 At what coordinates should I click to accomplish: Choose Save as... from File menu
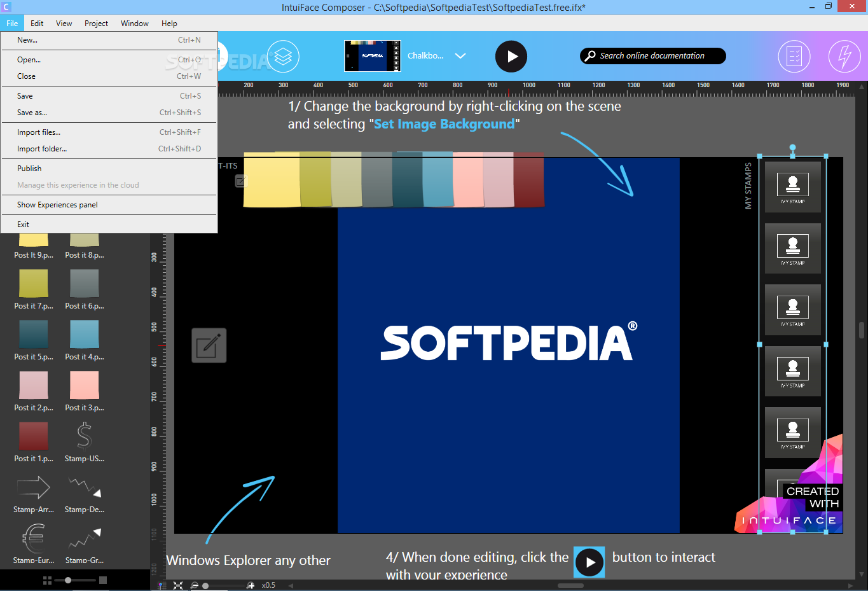tap(109, 113)
